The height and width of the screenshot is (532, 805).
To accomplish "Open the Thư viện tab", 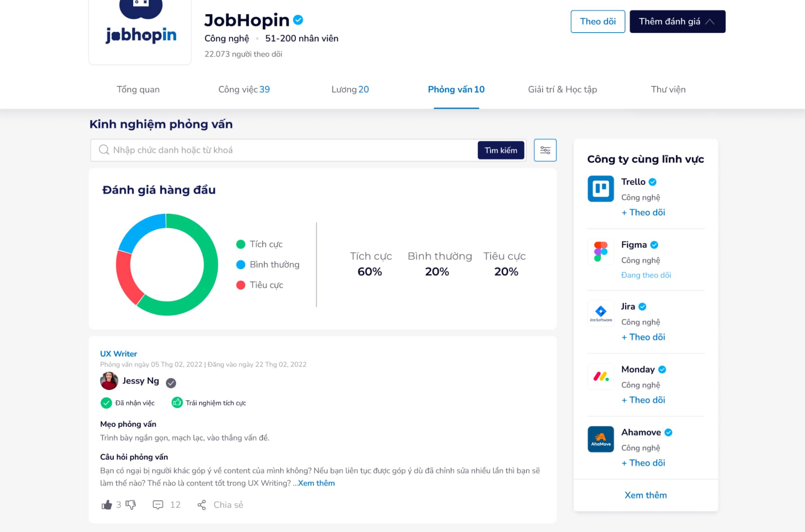I will point(668,89).
